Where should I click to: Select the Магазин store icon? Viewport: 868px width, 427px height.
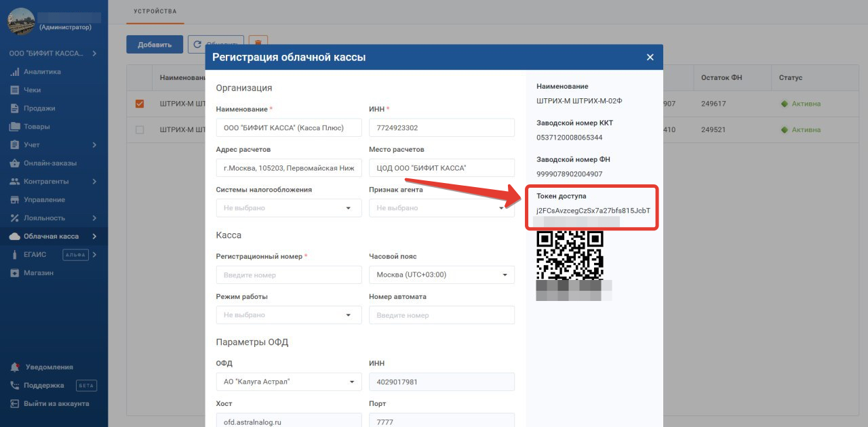coord(15,273)
